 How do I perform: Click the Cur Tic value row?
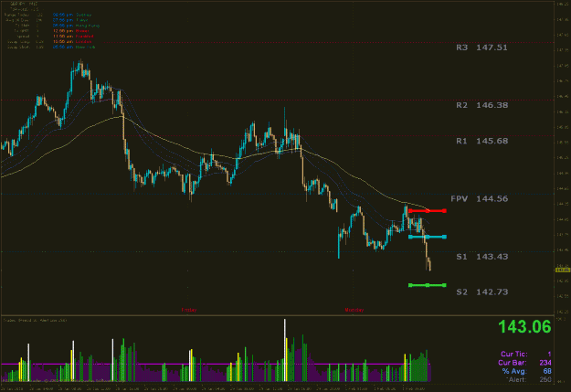(526, 354)
